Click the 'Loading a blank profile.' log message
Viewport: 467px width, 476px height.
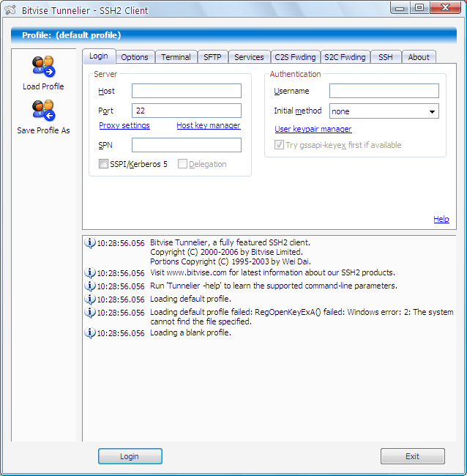[190, 332]
